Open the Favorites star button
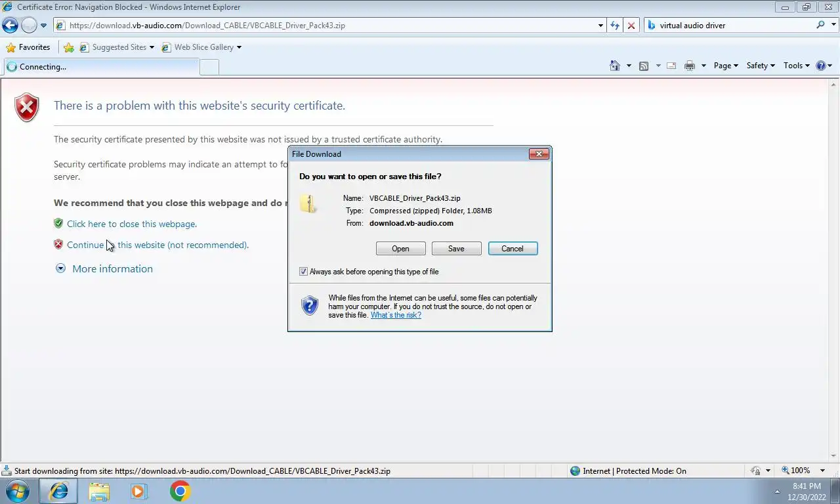 click(x=28, y=47)
